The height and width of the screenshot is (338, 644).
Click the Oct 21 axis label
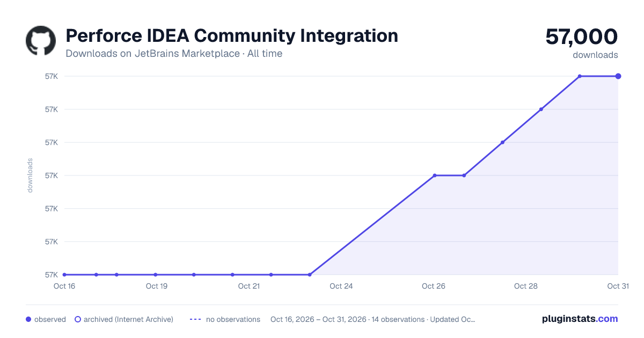pos(249,286)
